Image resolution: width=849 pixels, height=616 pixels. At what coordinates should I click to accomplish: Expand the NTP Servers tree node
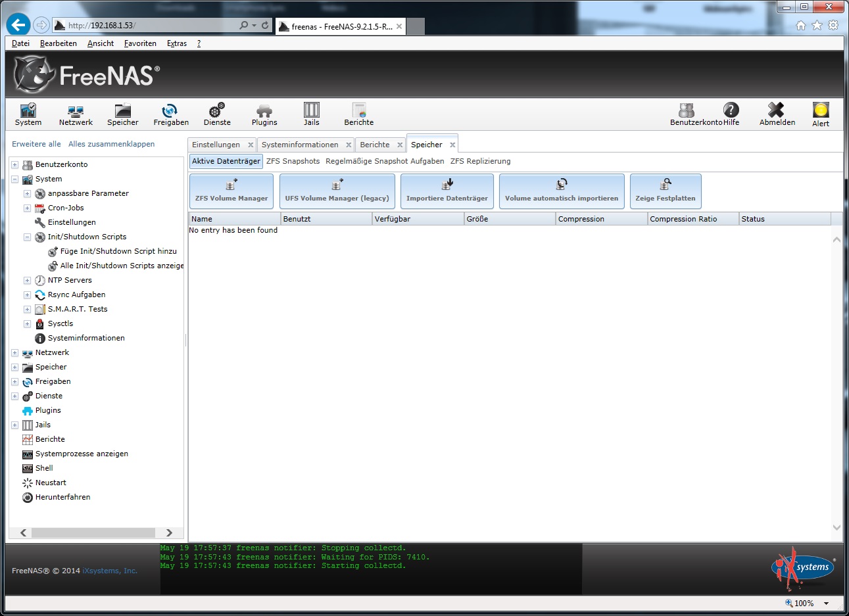click(27, 280)
